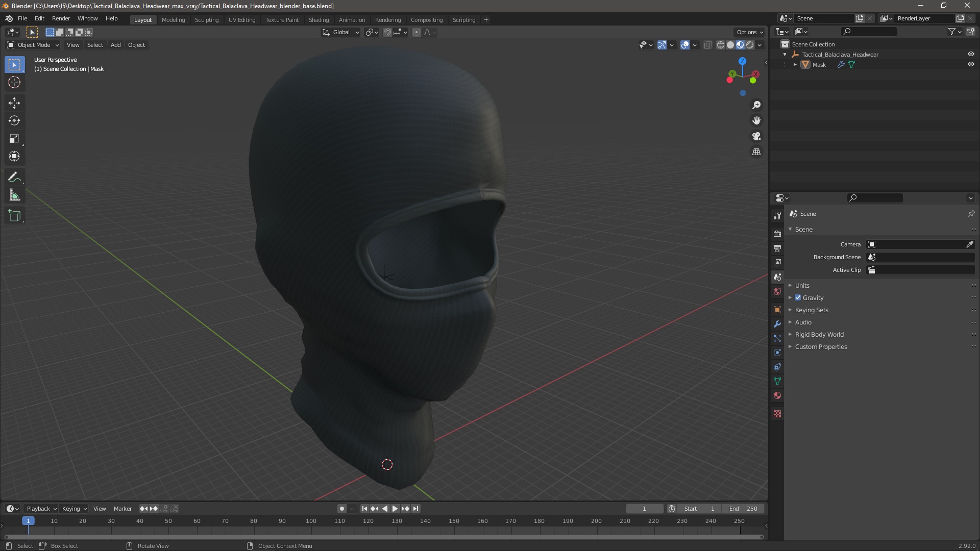The width and height of the screenshot is (980, 551).
Task: Open the Material properties tab icon
Action: coord(777,396)
